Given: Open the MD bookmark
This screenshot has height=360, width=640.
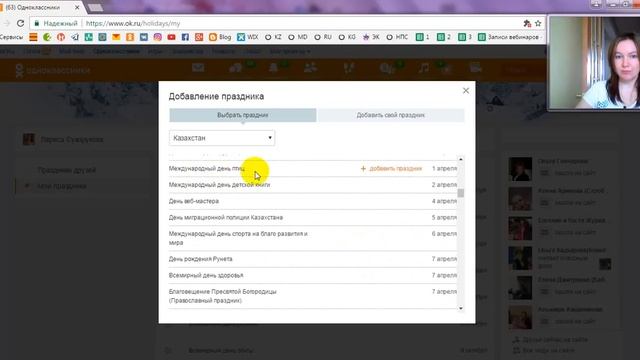Looking at the screenshot, I should pos(298,37).
